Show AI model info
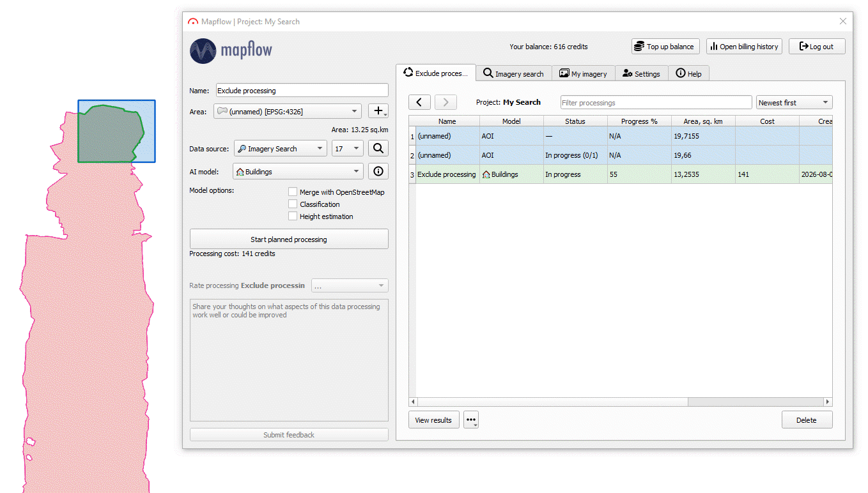This screenshot has width=868, height=493. (x=378, y=171)
